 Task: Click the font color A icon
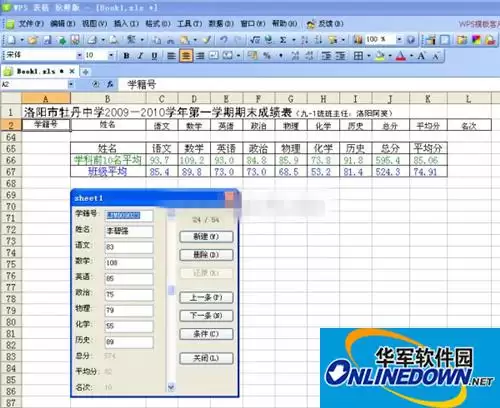tap(401, 56)
